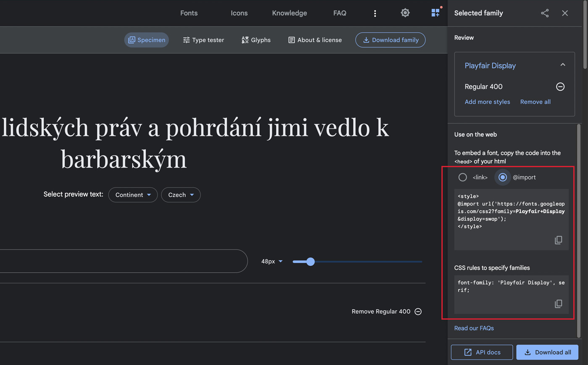Click the minus icon beside Remove Regular 400
The width and height of the screenshot is (588, 365).
coord(418,311)
